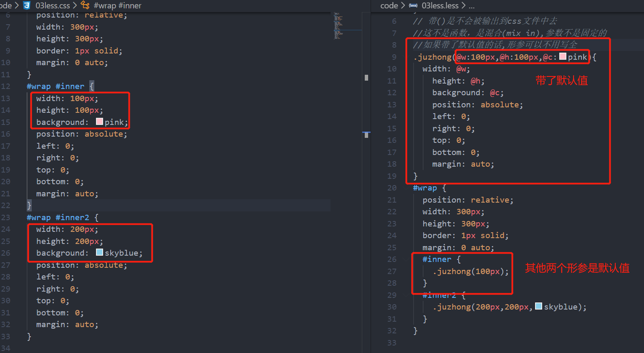The height and width of the screenshot is (353, 644).
Task: Click '#inner {' on right line 26
Action: pos(442,259)
